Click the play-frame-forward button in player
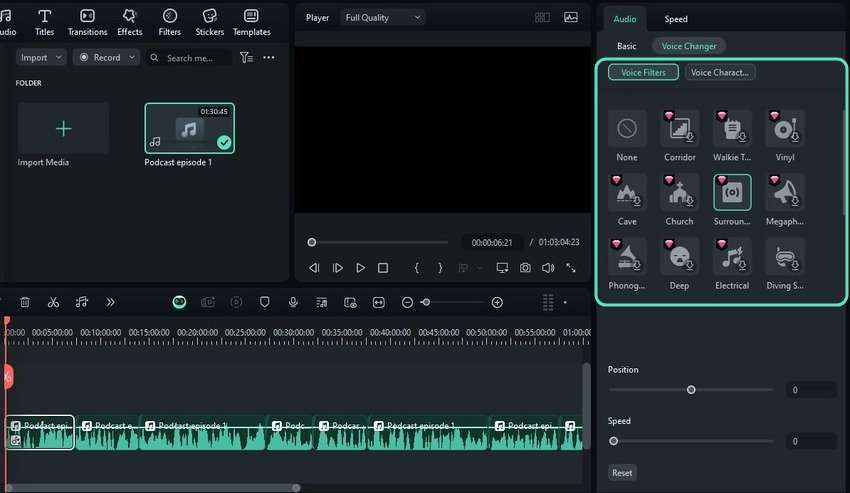Image resolution: width=850 pixels, height=493 pixels. pos(337,268)
